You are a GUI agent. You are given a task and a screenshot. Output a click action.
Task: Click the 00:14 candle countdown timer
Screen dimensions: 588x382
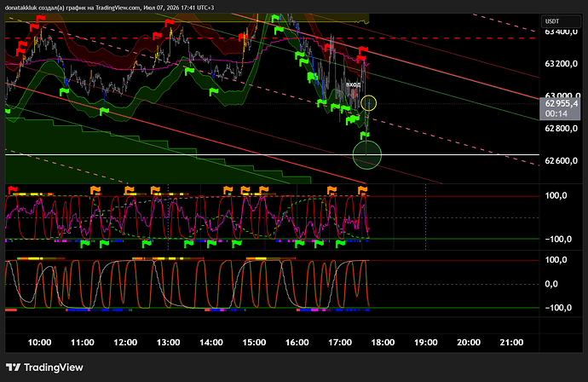[556, 113]
